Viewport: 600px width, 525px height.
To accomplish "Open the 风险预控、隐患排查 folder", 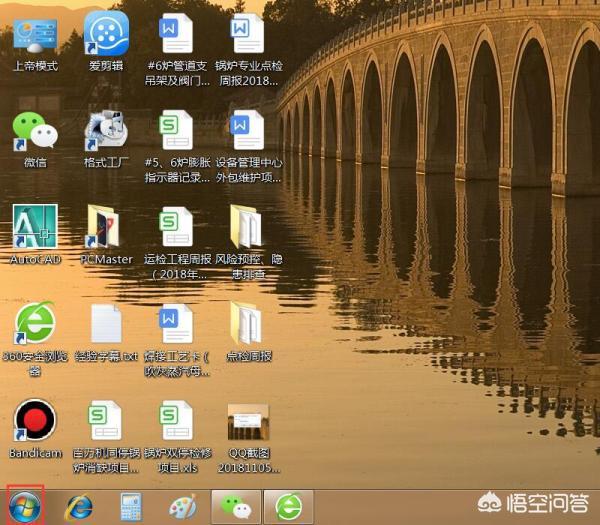I will point(246,228).
